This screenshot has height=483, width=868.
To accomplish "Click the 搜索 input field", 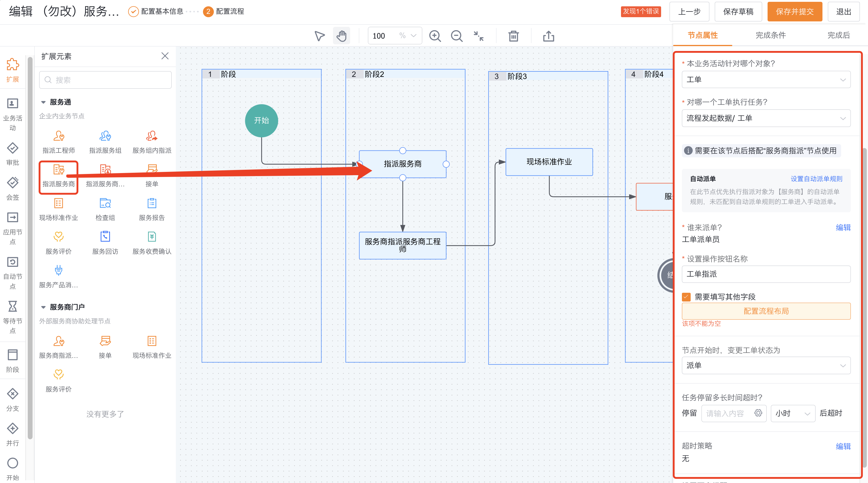I will (105, 80).
